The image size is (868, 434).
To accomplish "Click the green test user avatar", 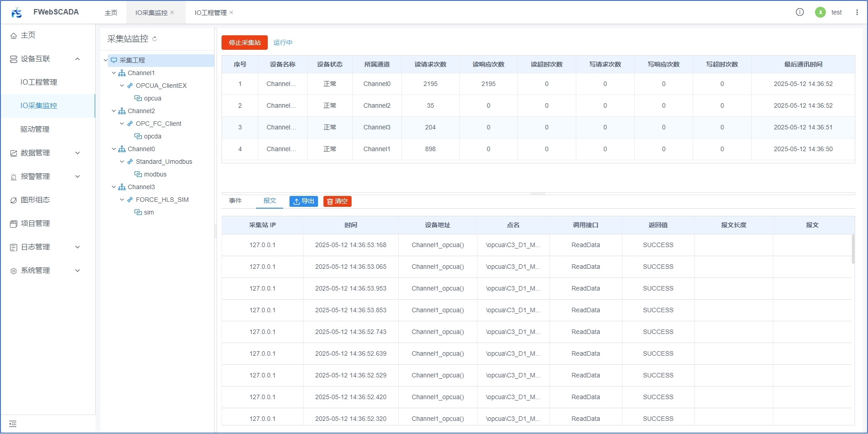I will tap(820, 12).
